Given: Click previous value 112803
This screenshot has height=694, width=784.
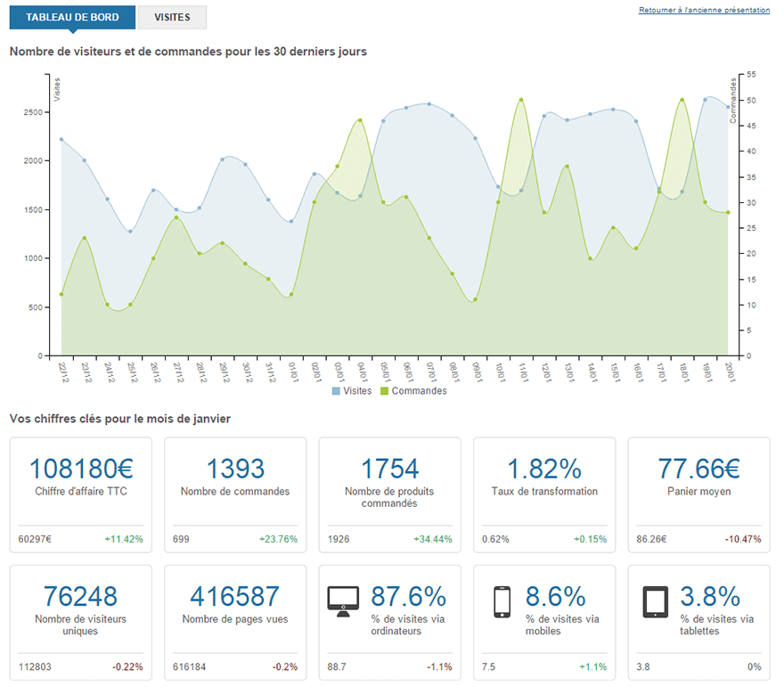Looking at the screenshot, I should tap(35, 666).
